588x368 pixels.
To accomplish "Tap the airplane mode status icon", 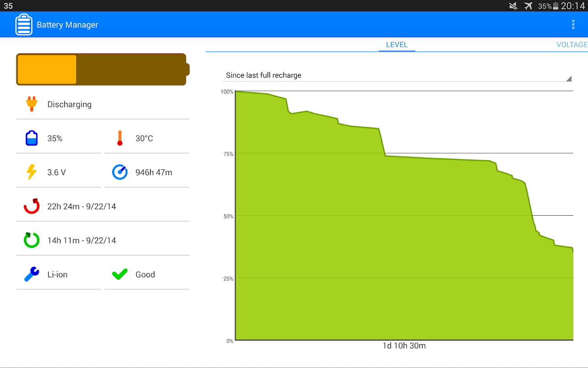I will click(x=528, y=6).
